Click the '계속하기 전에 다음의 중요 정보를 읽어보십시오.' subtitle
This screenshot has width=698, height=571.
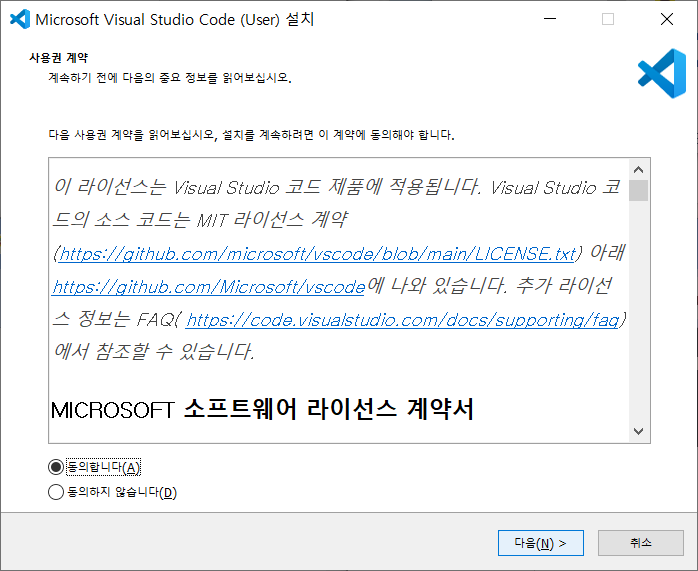pos(170,78)
